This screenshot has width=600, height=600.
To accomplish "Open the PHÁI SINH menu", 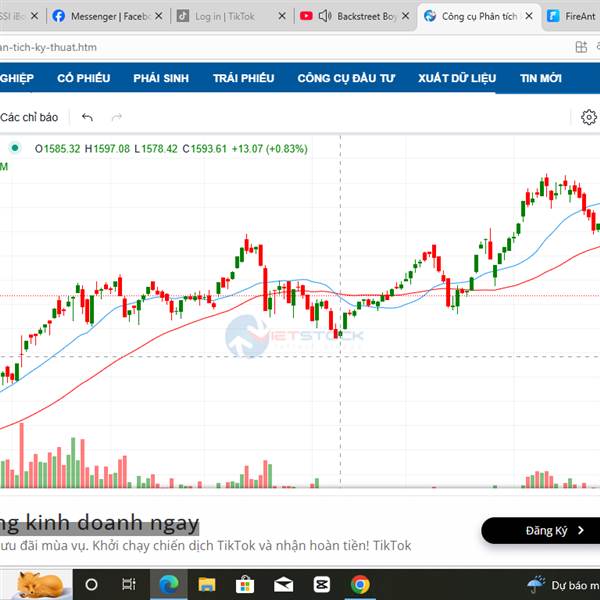I will click(x=161, y=78).
